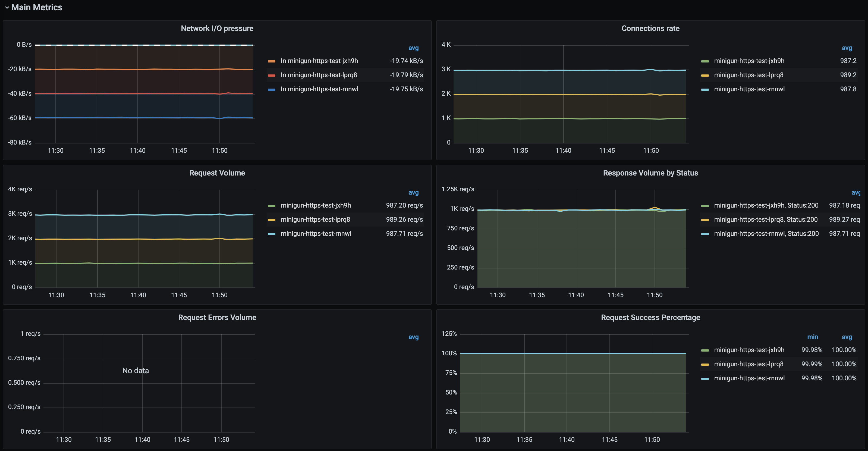Click blue swatch for In minigun-https-test-rnnwl

pos(272,90)
